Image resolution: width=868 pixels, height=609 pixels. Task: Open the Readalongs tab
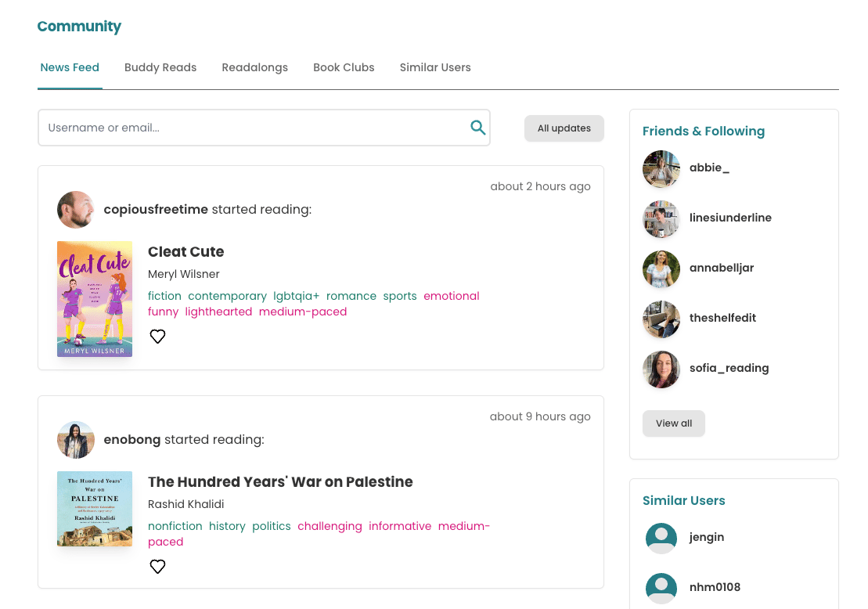pyautogui.click(x=254, y=67)
